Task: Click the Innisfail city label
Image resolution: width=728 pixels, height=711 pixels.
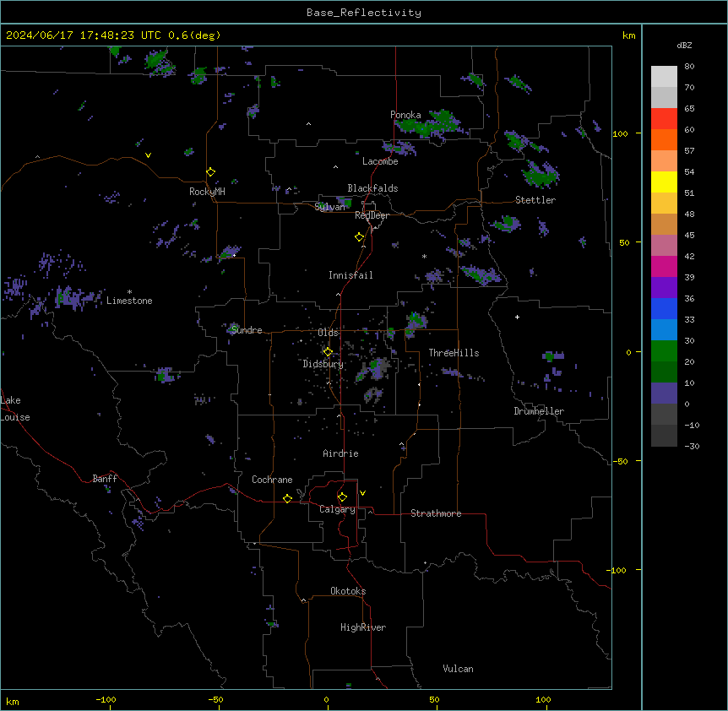Action: pos(350,275)
